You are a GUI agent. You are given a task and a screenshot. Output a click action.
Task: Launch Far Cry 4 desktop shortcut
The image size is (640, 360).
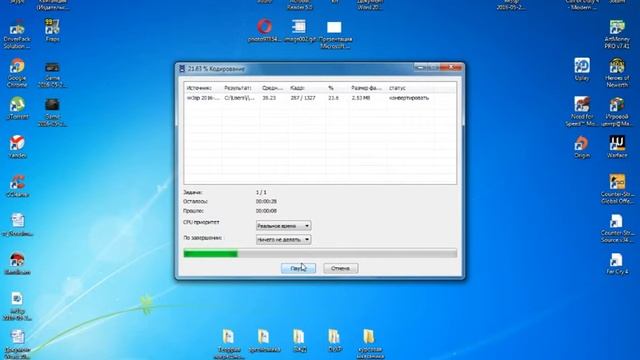(x=617, y=263)
